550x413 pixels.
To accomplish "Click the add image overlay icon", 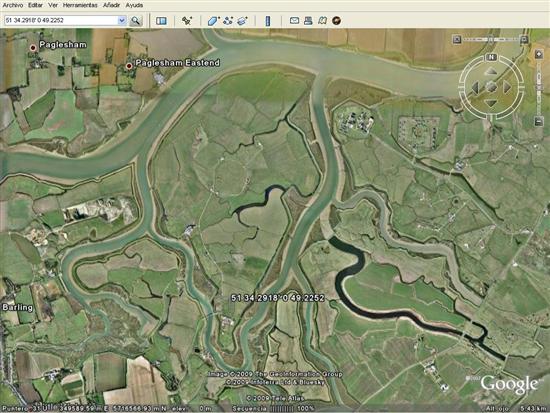I will (242, 21).
